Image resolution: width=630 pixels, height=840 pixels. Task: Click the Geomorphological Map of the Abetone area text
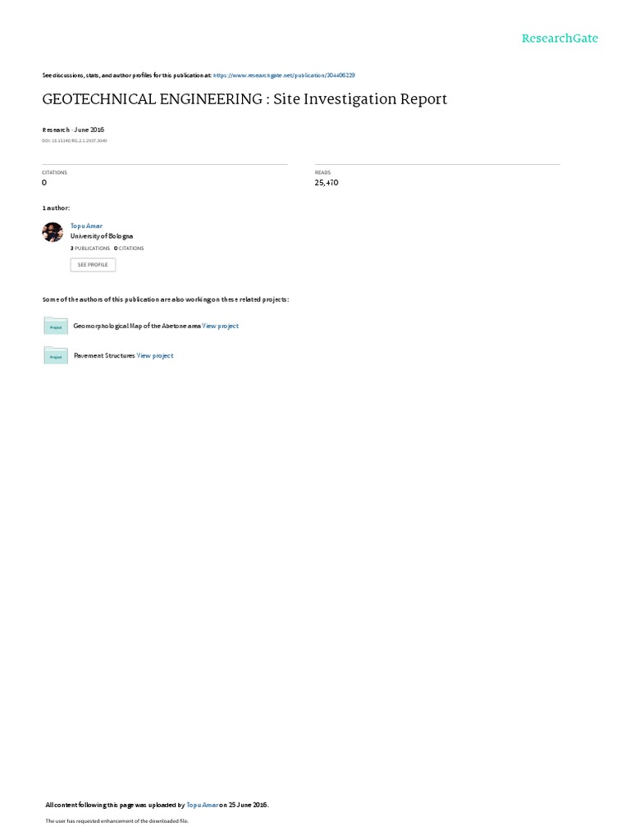tap(137, 326)
